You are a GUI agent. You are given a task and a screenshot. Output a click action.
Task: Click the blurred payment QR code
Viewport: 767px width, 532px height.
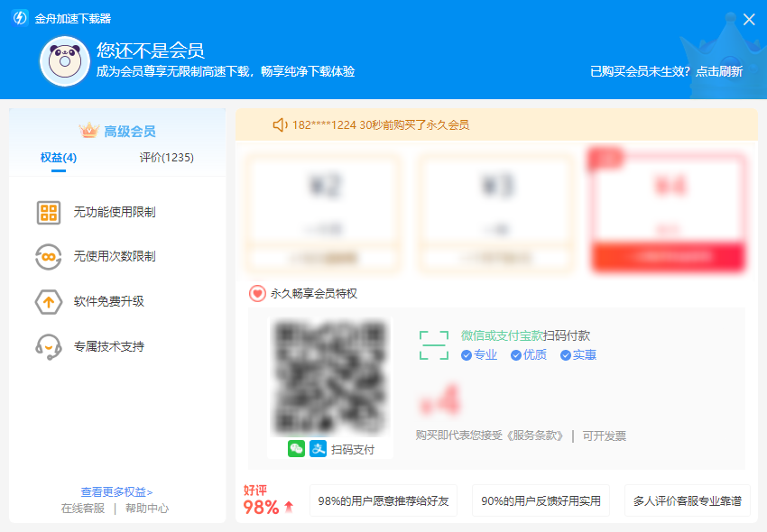pyautogui.click(x=329, y=377)
